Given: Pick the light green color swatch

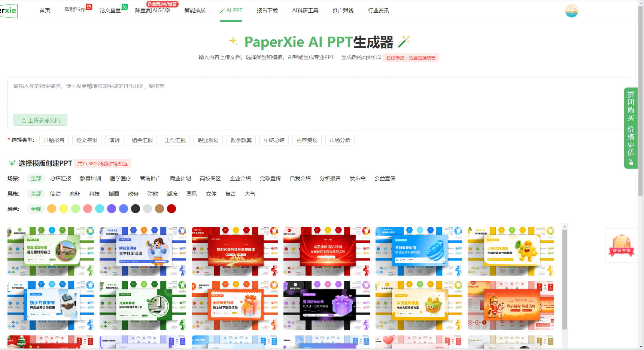Looking at the screenshot, I should coord(76,209).
